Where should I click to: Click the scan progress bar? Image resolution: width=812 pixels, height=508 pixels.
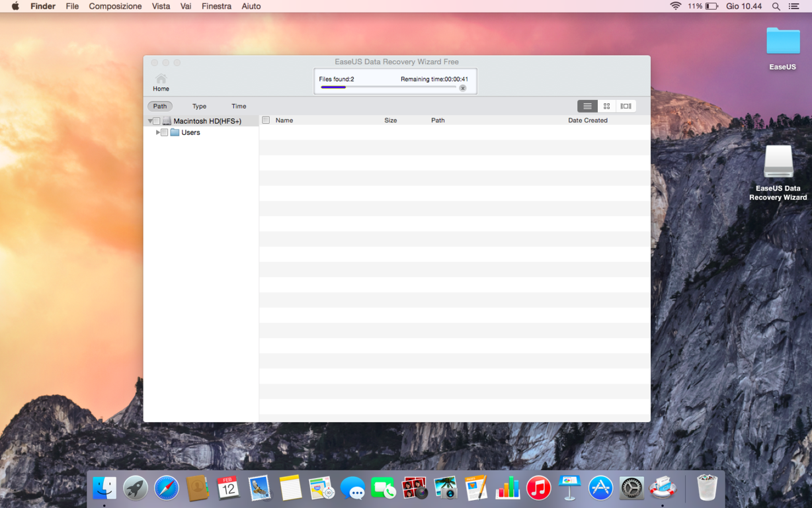389,87
